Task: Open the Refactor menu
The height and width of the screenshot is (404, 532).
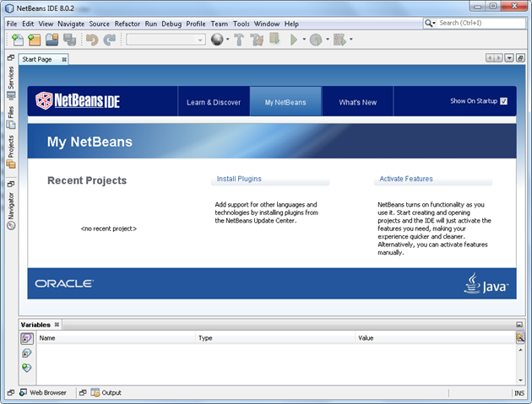Action: (128, 24)
